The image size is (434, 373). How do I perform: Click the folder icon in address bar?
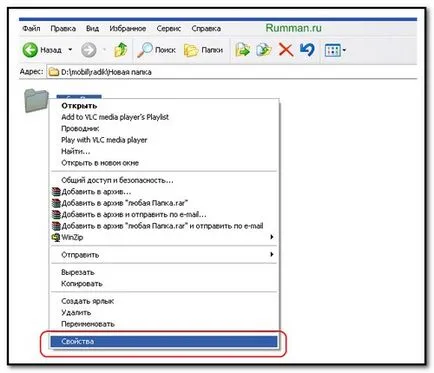(x=53, y=72)
